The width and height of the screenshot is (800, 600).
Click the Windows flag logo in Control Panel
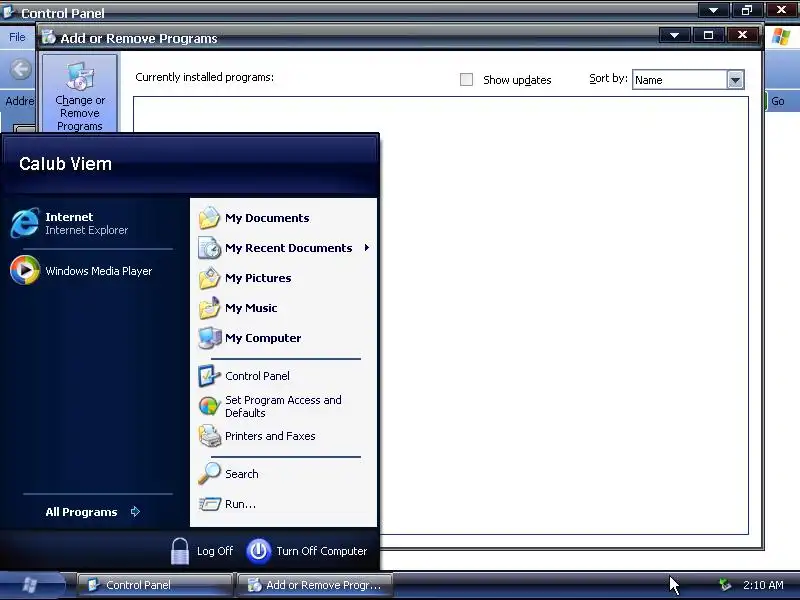pos(781,37)
